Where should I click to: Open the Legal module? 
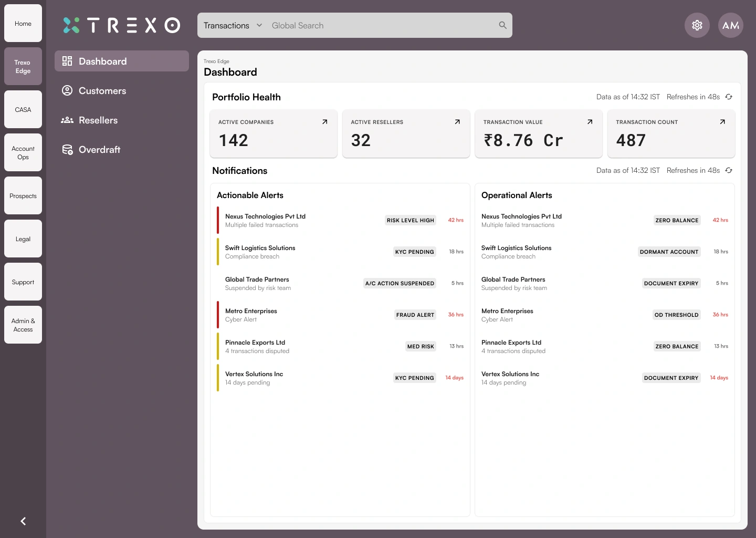point(23,239)
